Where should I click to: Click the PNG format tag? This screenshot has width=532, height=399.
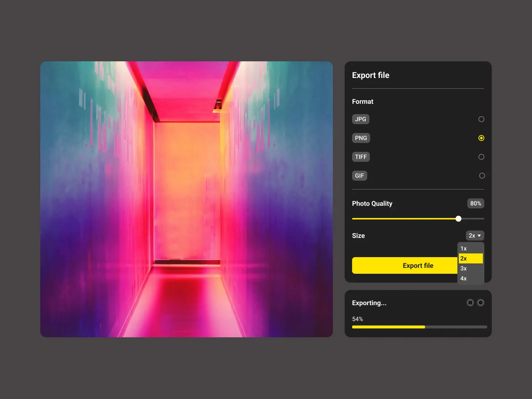point(361,138)
